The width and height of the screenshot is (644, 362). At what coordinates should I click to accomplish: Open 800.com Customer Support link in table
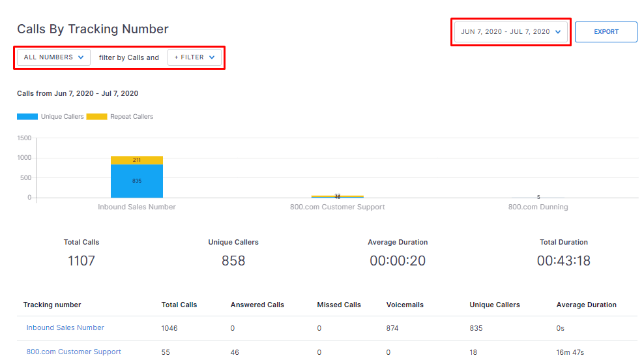(x=74, y=352)
